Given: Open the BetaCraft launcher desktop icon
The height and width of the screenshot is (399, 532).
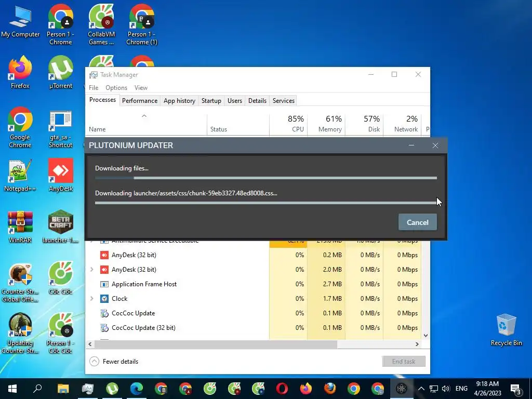Looking at the screenshot, I should [60, 227].
